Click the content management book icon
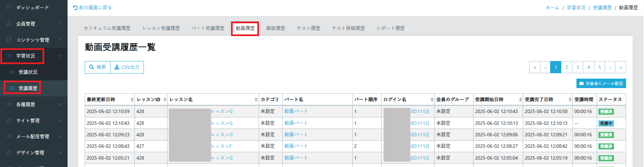644x167 pixels. point(9,40)
